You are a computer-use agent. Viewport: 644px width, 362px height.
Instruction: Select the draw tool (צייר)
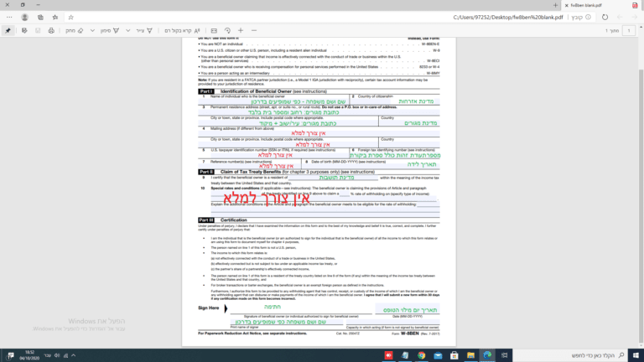[144, 31]
